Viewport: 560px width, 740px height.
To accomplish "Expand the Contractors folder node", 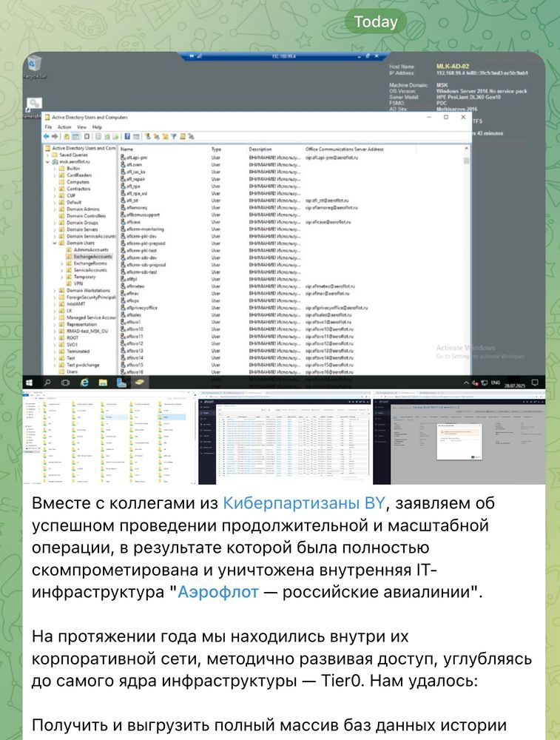I will tap(55, 189).
